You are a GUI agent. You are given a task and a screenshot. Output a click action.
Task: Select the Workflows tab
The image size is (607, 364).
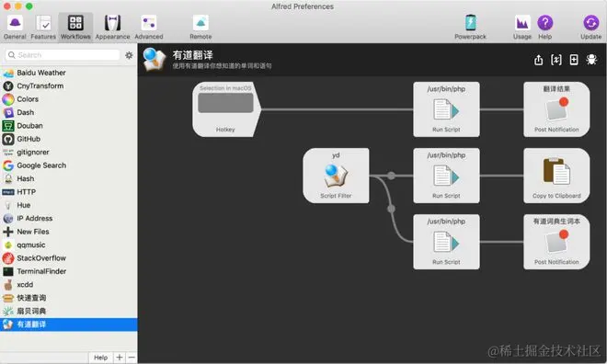coord(75,27)
